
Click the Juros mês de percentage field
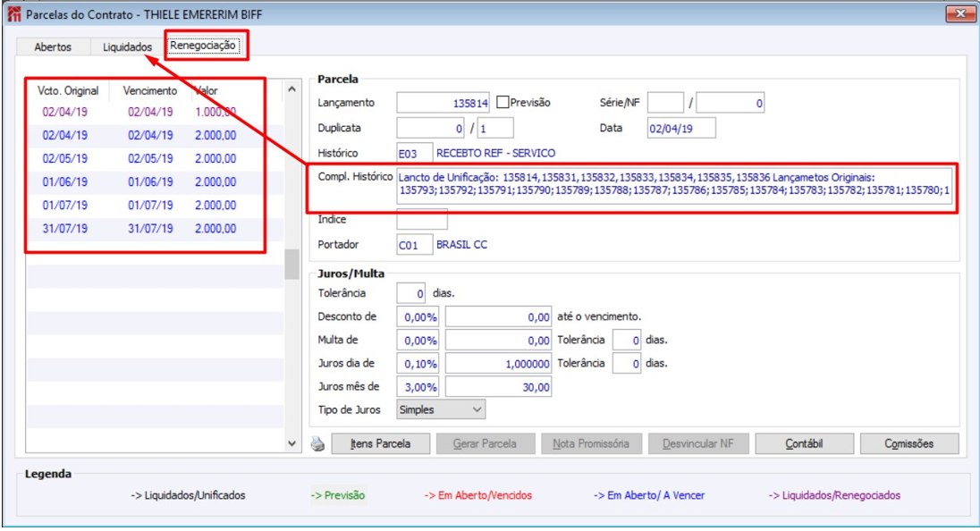[x=418, y=387]
